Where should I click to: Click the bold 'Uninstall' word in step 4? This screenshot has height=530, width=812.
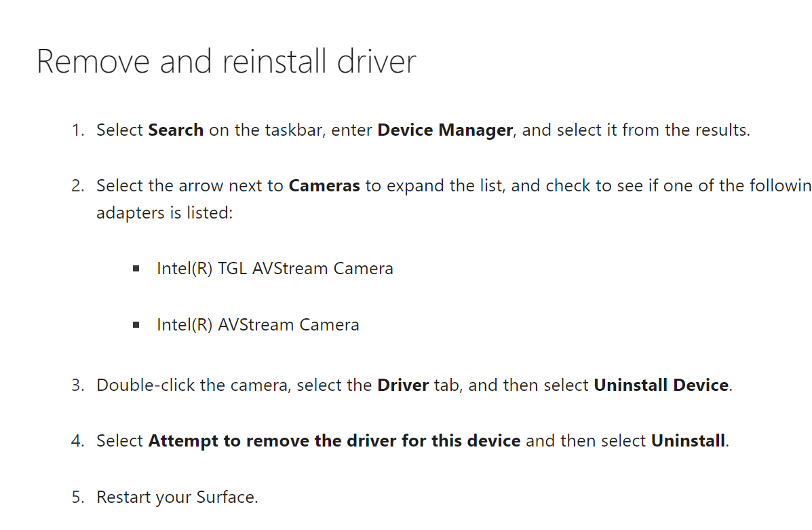[x=688, y=441]
